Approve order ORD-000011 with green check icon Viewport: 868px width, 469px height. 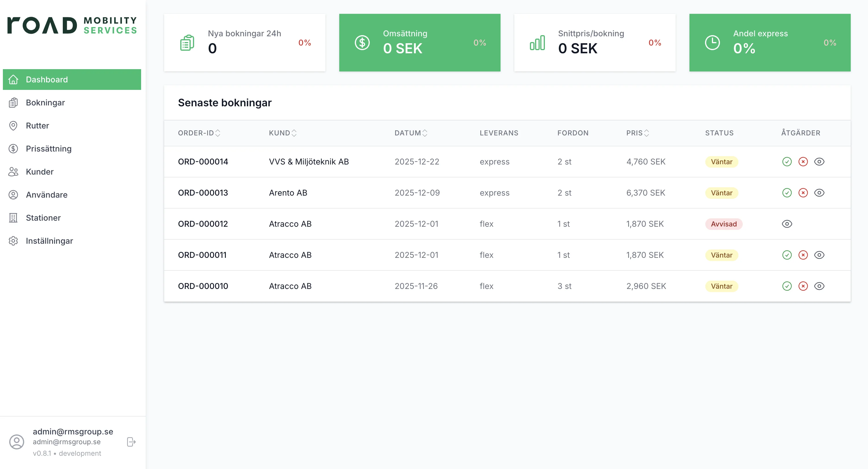(x=787, y=255)
